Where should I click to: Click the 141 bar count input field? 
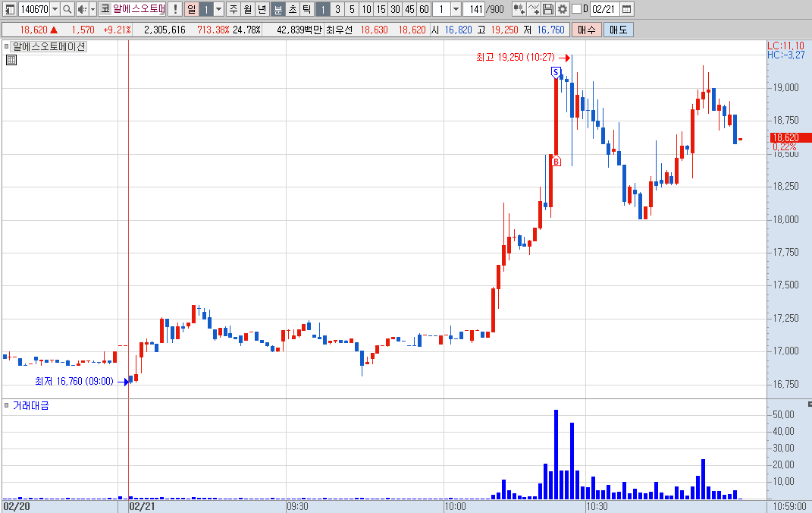(473, 9)
